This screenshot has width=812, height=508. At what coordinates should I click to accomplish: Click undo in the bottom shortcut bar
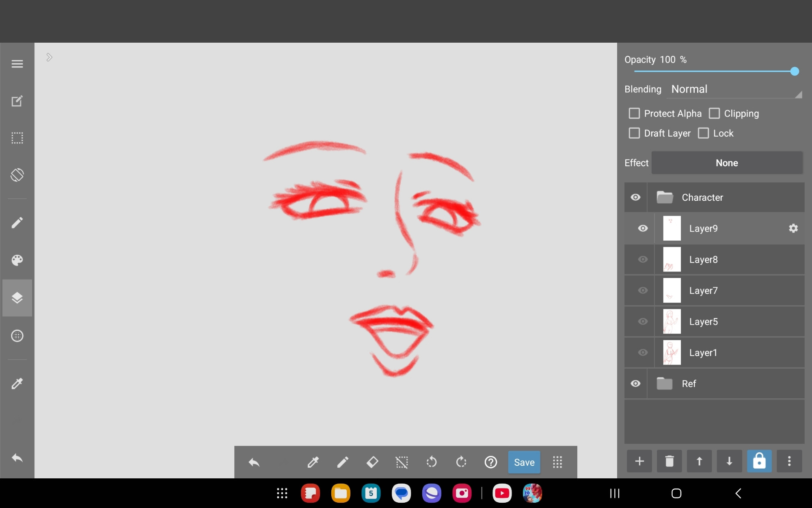pyautogui.click(x=254, y=462)
